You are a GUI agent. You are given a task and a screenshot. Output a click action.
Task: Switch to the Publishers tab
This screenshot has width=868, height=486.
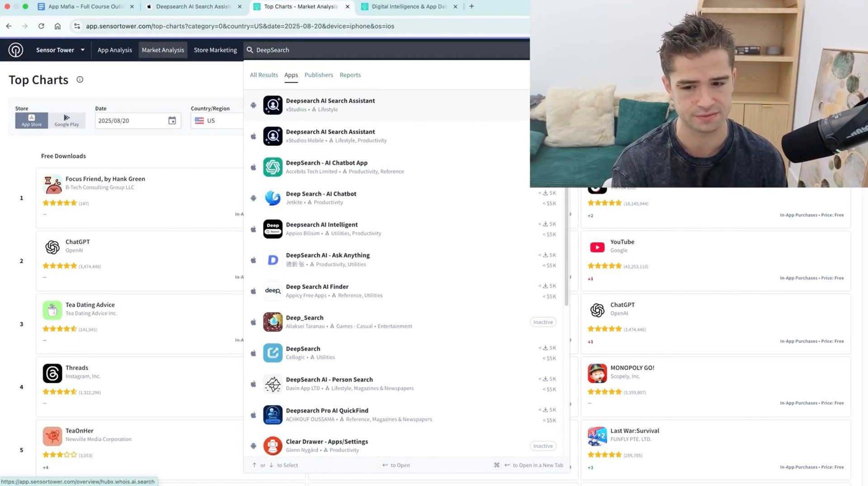pos(319,75)
